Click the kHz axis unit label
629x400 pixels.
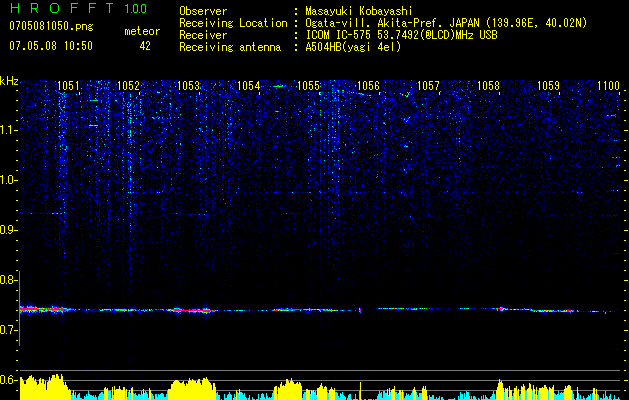coord(9,81)
